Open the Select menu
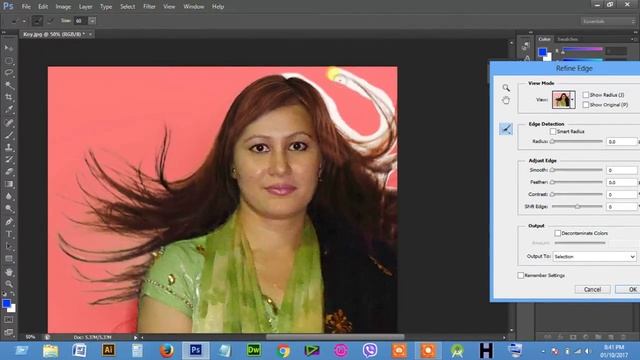This screenshot has width=640, height=360. click(128, 7)
